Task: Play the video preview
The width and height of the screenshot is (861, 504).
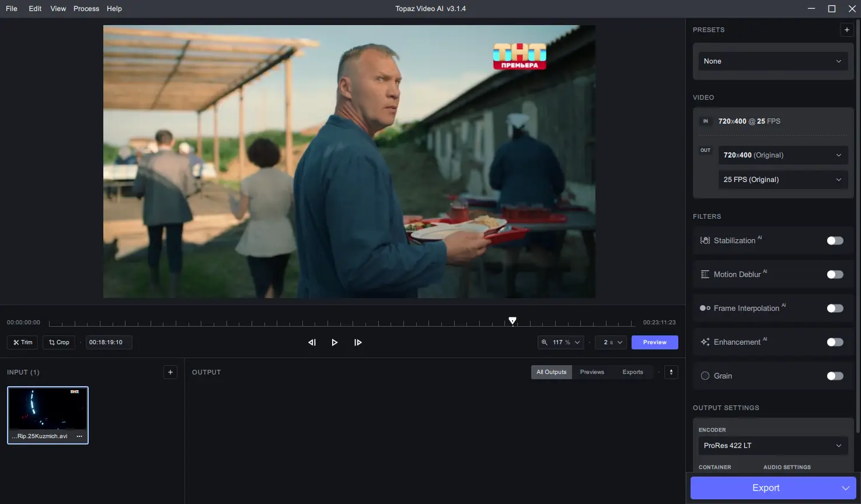Action: [334, 342]
